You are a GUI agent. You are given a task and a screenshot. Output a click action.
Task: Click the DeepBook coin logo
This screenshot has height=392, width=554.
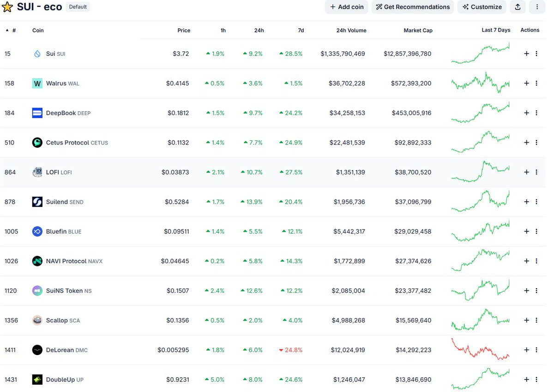coord(37,113)
